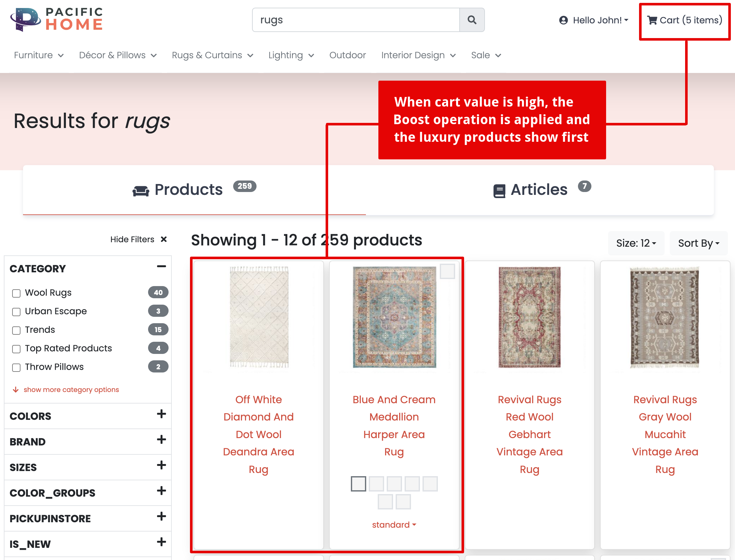Click the X beside Hide Filters

(x=163, y=239)
